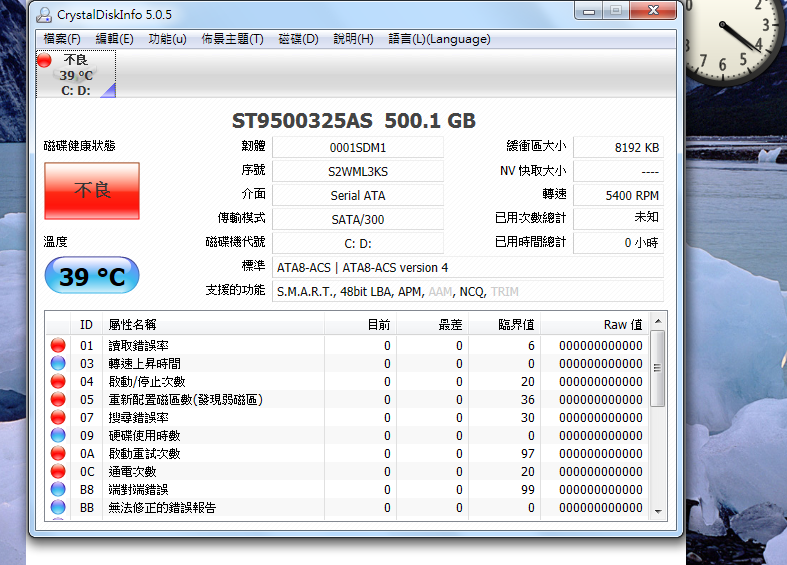Open the 語言(L)(Language) menu
787x565 pixels.
pos(439,39)
